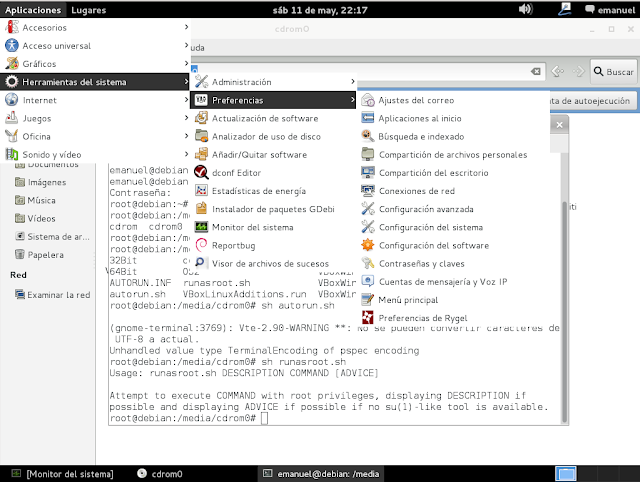Click the workspace switcher in bottom panel

coord(566,474)
